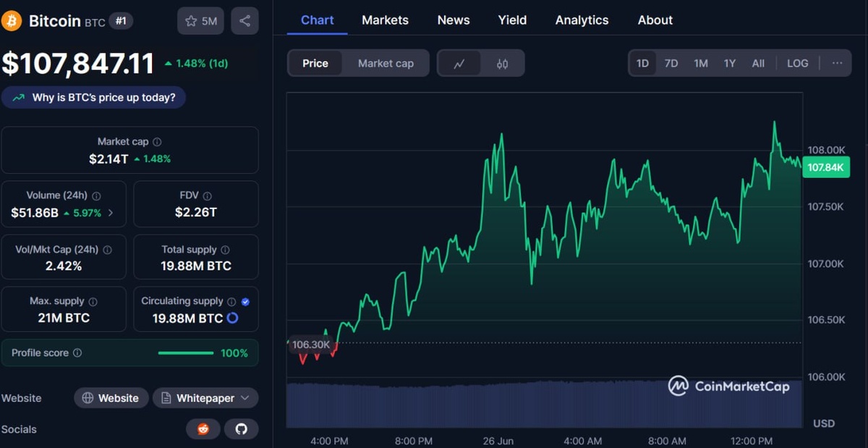Open the About tab
The height and width of the screenshot is (448, 868).
click(655, 20)
